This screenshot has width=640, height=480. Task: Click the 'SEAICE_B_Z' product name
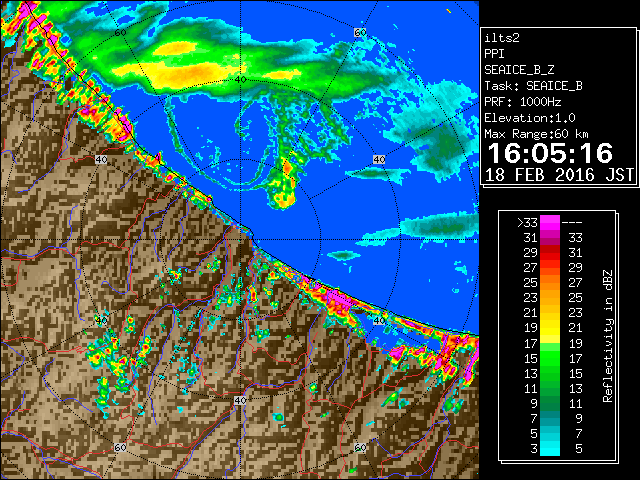(519, 70)
